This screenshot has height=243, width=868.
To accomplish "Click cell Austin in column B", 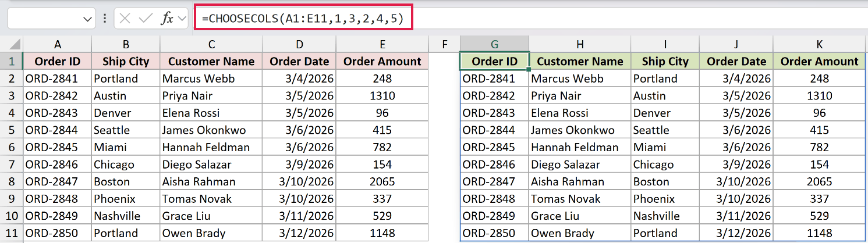I will point(126,95).
